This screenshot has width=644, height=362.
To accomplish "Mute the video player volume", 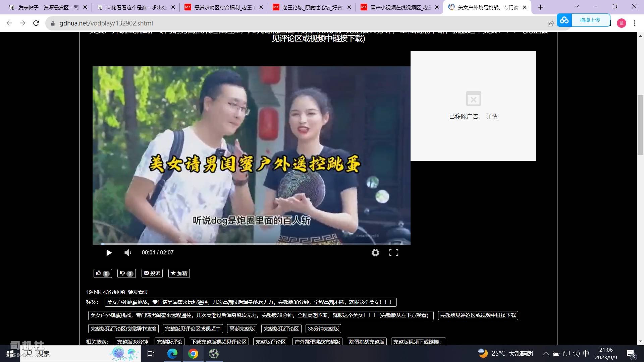I will pos(128,253).
